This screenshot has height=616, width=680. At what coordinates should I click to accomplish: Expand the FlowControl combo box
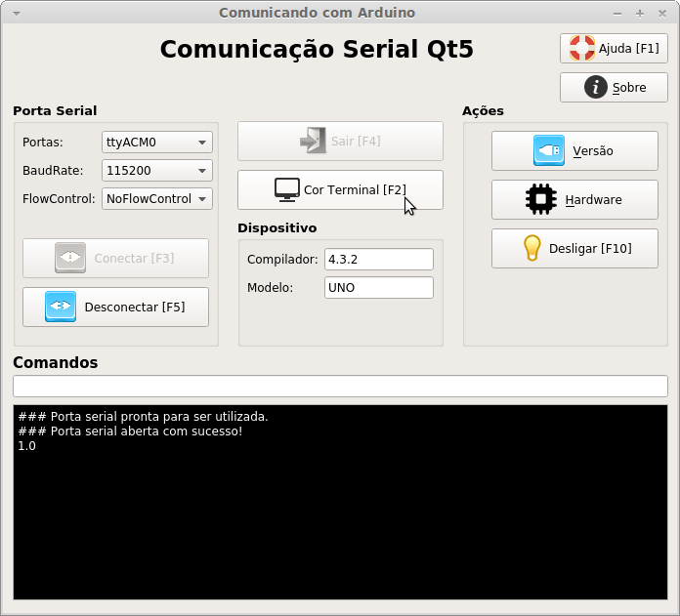[156, 199]
